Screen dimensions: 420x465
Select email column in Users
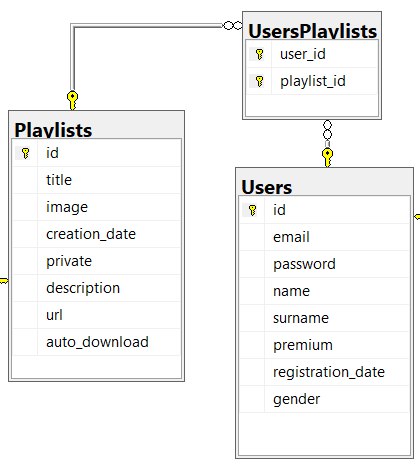click(x=324, y=237)
